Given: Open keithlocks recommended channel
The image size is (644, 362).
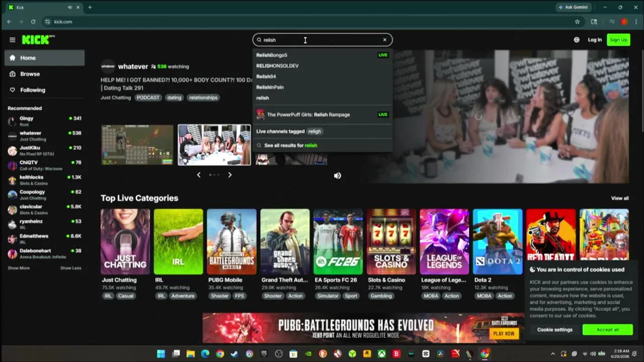Looking at the screenshot, I should pos(45,179).
